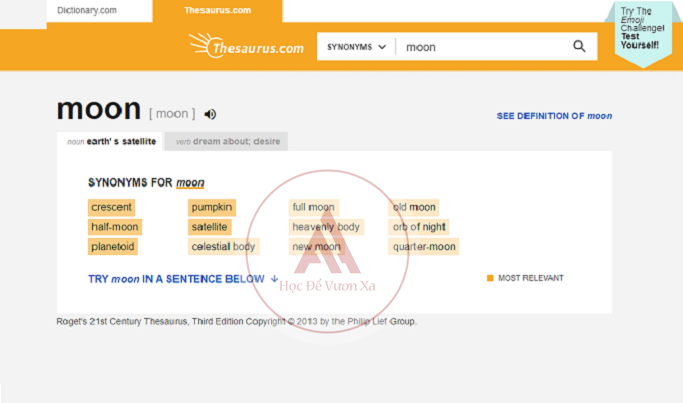Click the synonym quarter-moon
The height and width of the screenshot is (403, 683).
click(x=424, y=246)
